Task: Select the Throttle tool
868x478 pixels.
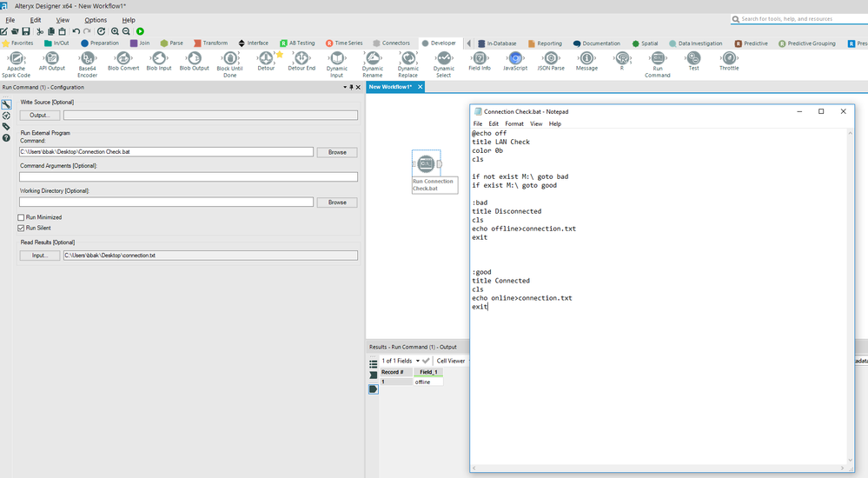Action: (x=729, y=62)
